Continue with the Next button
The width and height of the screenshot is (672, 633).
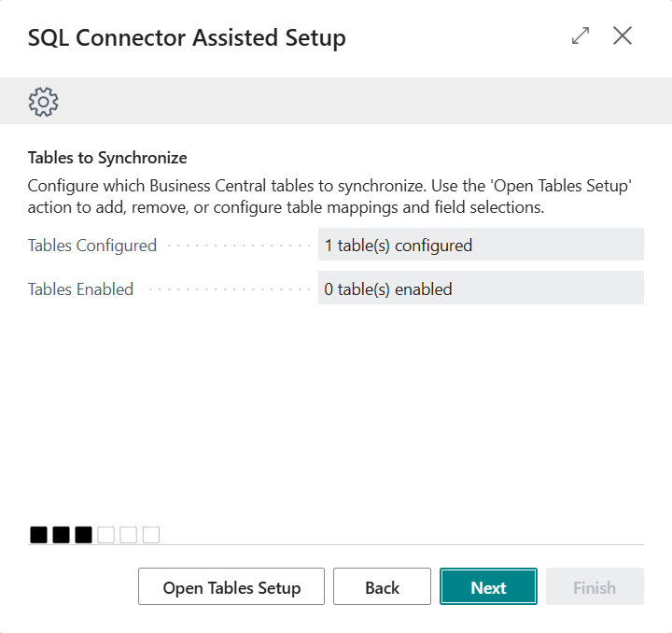(488, 586)
